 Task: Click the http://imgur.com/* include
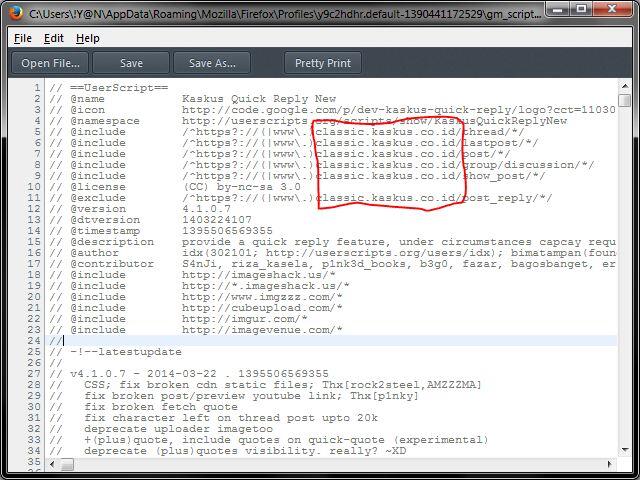pos(245,319)
